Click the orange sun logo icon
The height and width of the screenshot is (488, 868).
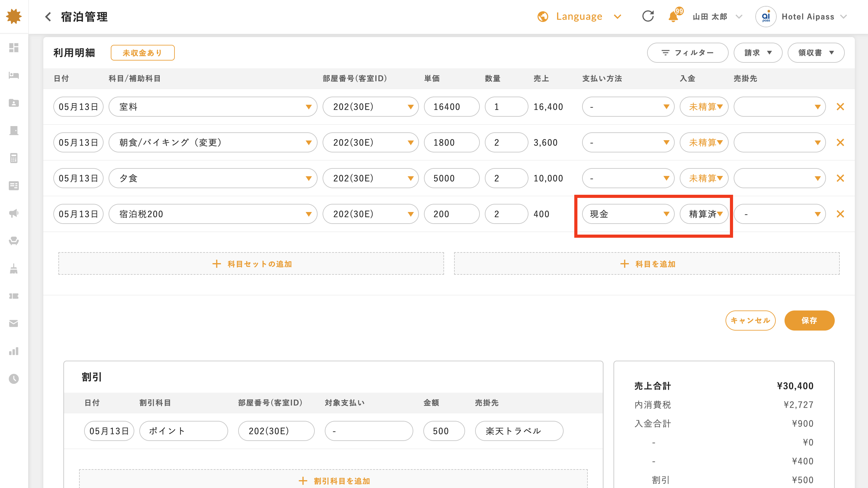click(14, 16)
